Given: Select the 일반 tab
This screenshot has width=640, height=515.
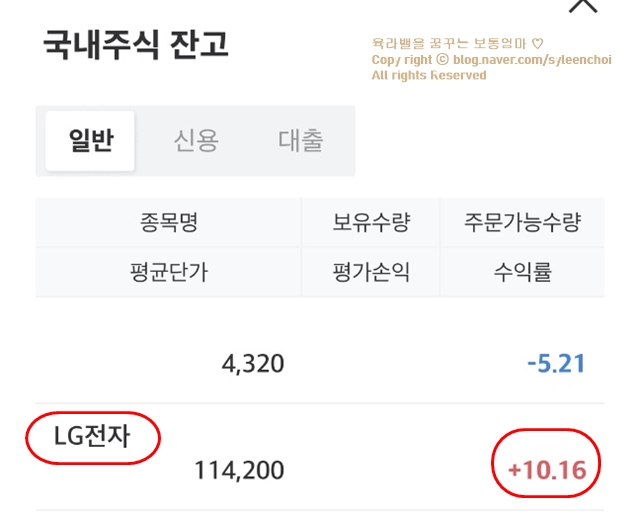Looking at the screenshot, I should tap(91, 141).
